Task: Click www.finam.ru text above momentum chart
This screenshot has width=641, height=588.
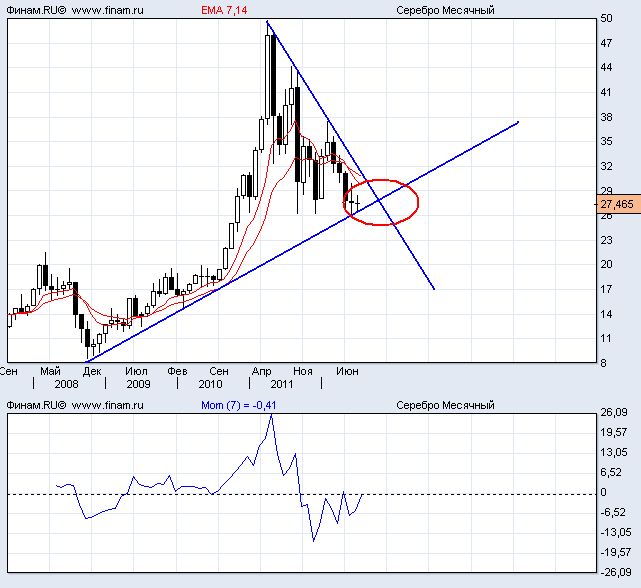Action: tap(108, 405)
